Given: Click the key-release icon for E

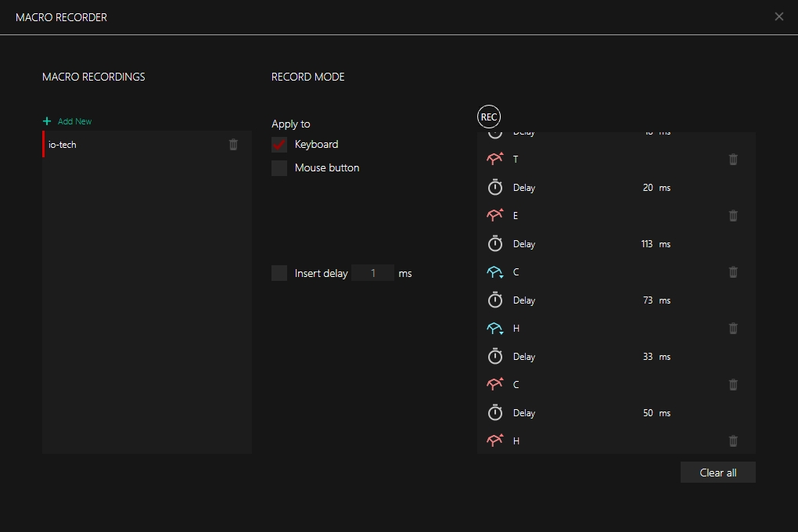Looking at the screenshot, I should click(x=494, y=215).
